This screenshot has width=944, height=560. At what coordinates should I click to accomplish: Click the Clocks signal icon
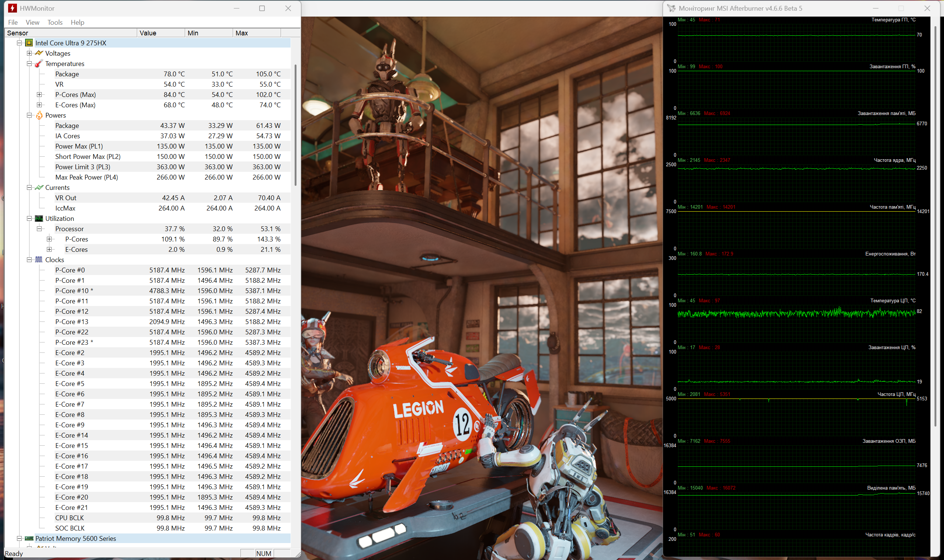pyautogui.click(x=39, y=260)
